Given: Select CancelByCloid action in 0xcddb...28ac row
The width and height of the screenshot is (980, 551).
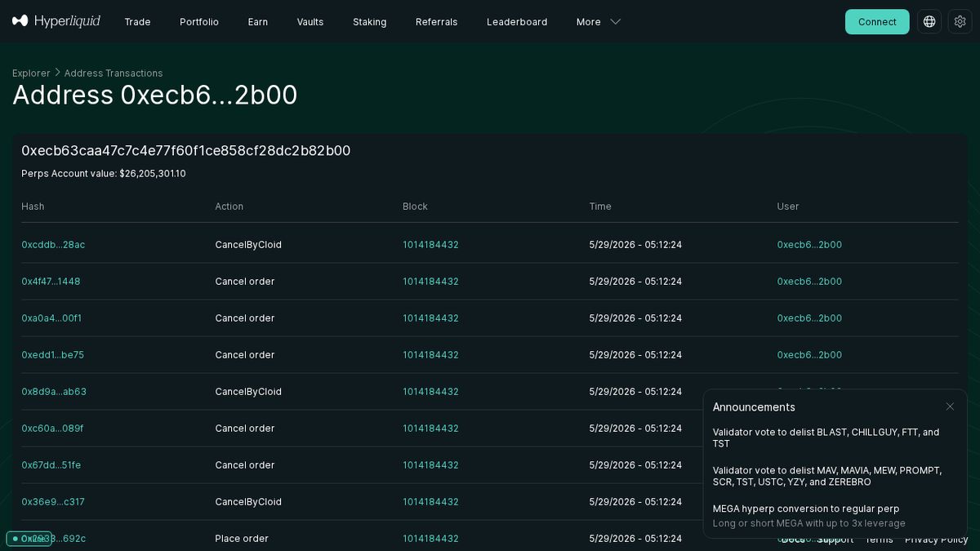Looking at the screenshot, I should [x=248, y=245].
